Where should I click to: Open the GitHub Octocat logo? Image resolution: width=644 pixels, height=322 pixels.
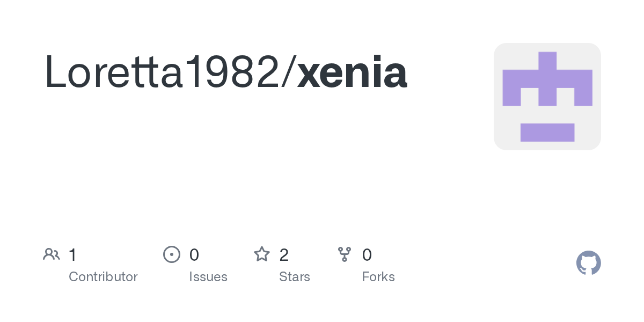tap(588, 264)
